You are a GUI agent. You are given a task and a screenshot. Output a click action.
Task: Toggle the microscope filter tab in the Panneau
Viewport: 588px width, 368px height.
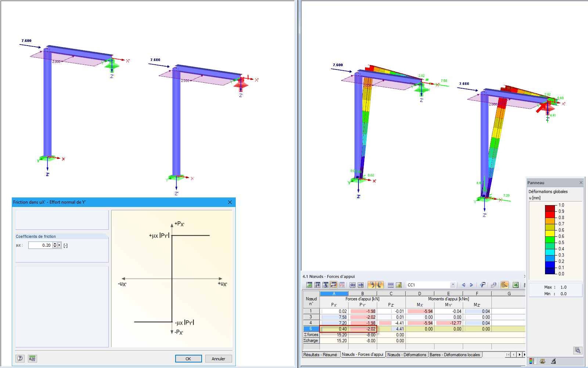click(553, 361)
